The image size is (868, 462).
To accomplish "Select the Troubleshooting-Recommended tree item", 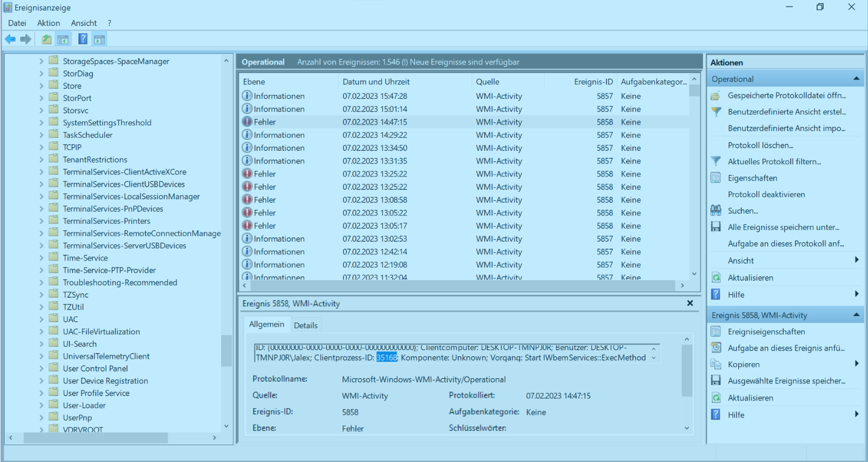I will point(120,282).
